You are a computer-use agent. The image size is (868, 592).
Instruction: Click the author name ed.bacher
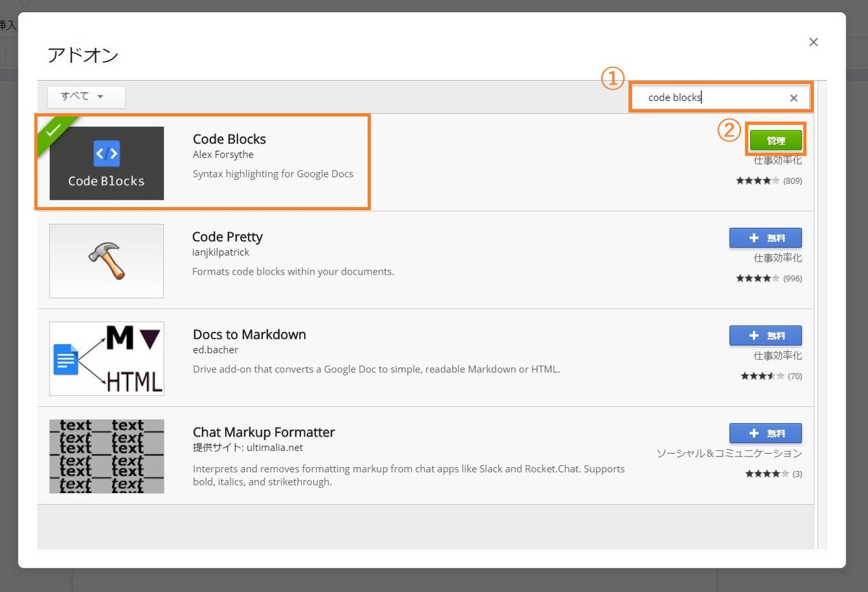(x=216, y=350)
